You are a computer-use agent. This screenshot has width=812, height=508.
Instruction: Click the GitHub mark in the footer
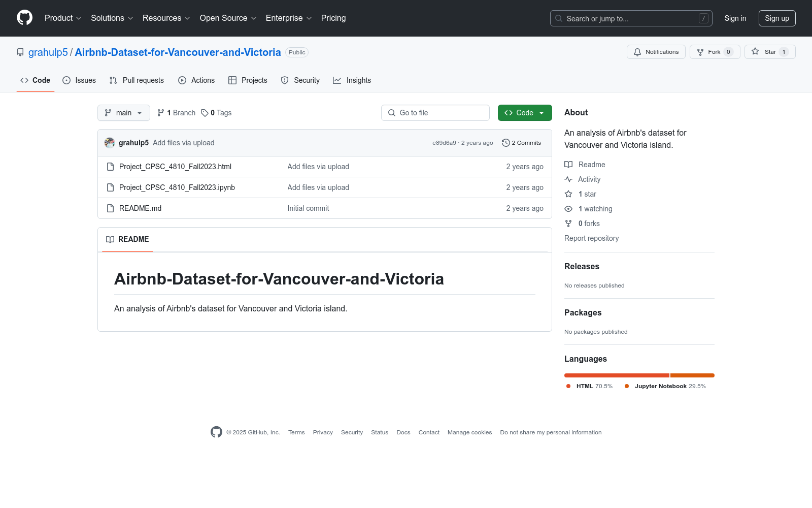216,432
